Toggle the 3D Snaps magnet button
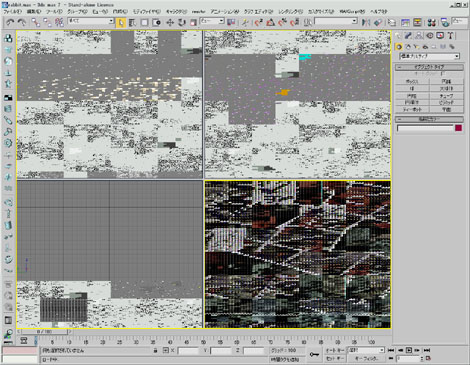Viewport: 470px width, 365px height. [x=258, y=22]
